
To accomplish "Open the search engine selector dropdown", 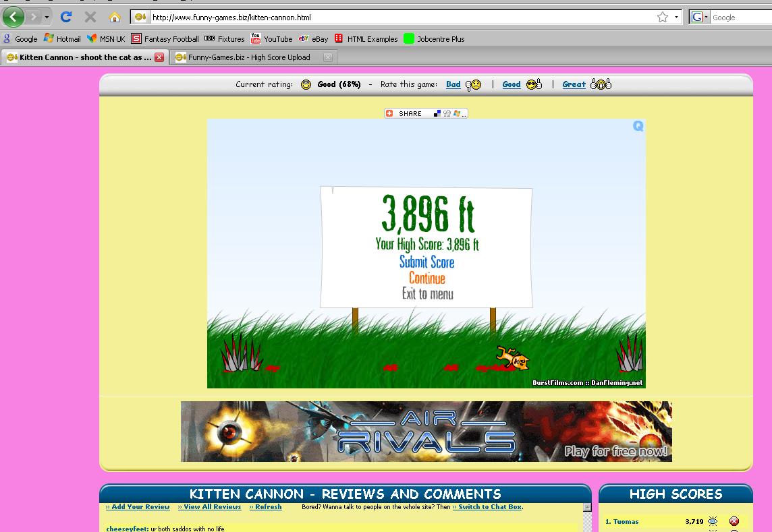I will [x=700, y=18].
